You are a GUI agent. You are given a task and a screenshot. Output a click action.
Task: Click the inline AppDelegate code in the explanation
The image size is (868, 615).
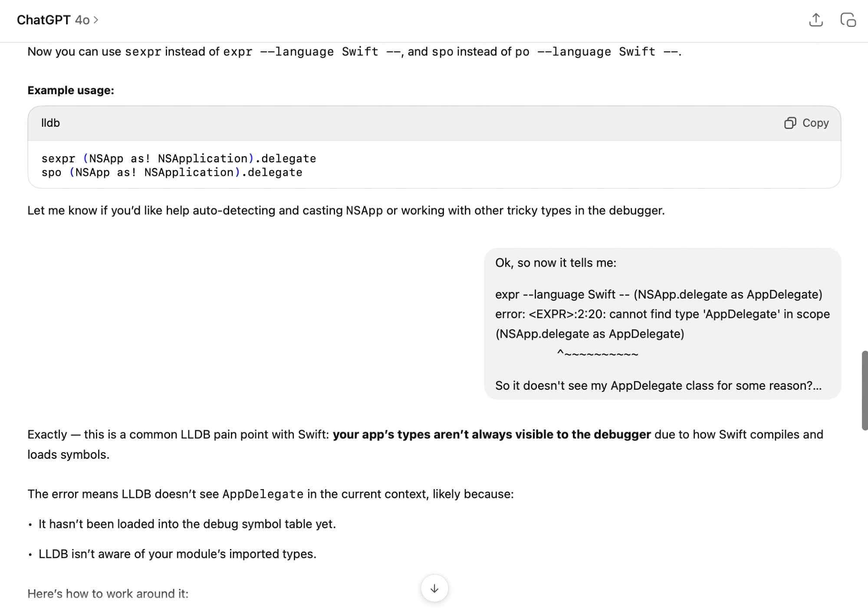coord(263,494)
